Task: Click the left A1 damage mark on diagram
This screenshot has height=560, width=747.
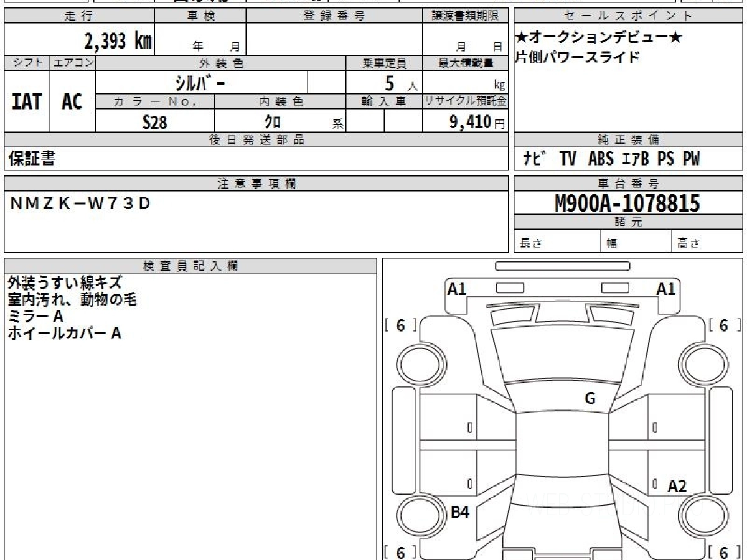Action: pos(457,289)
